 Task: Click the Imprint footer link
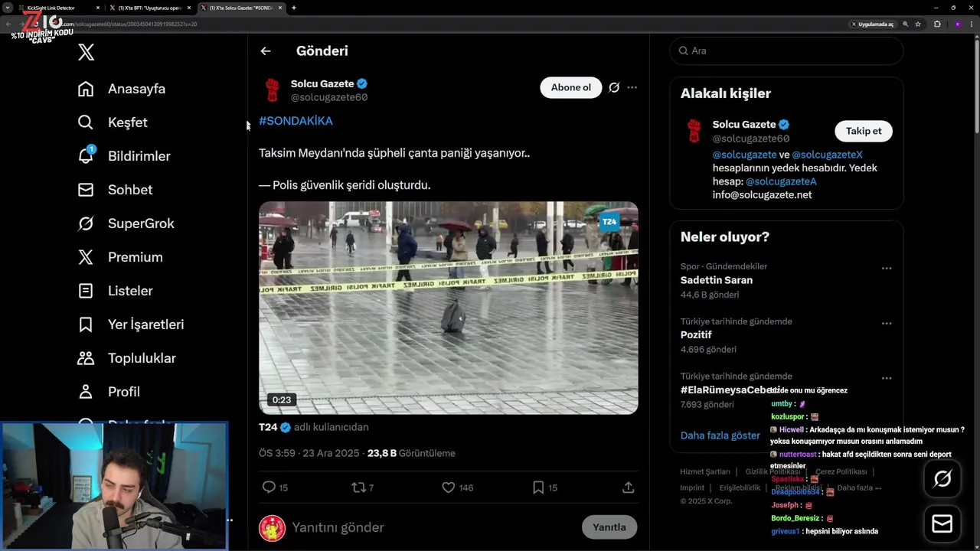click(x=692, y=487)
